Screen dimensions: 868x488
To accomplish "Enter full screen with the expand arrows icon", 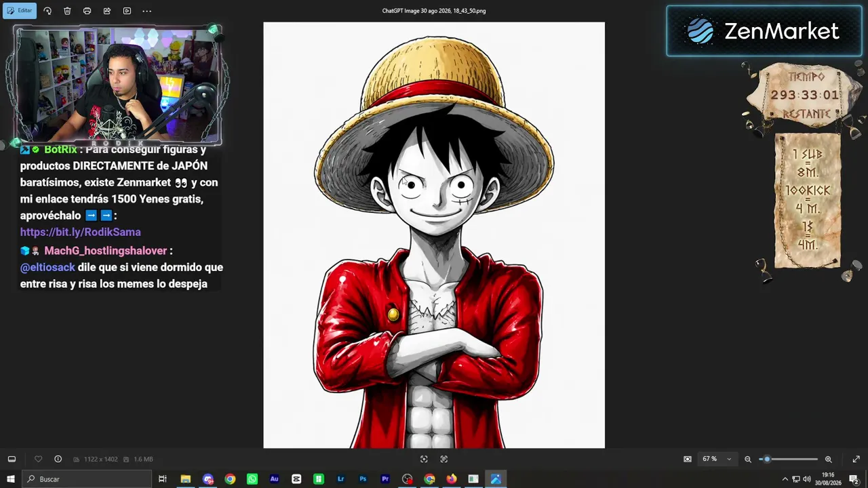I will coord(856,459).
